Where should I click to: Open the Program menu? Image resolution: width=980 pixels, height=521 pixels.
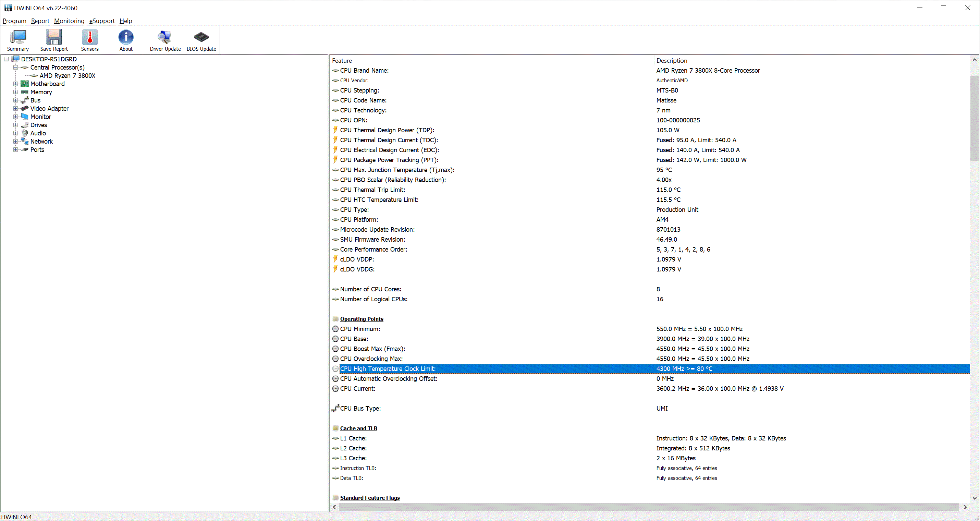14,21
